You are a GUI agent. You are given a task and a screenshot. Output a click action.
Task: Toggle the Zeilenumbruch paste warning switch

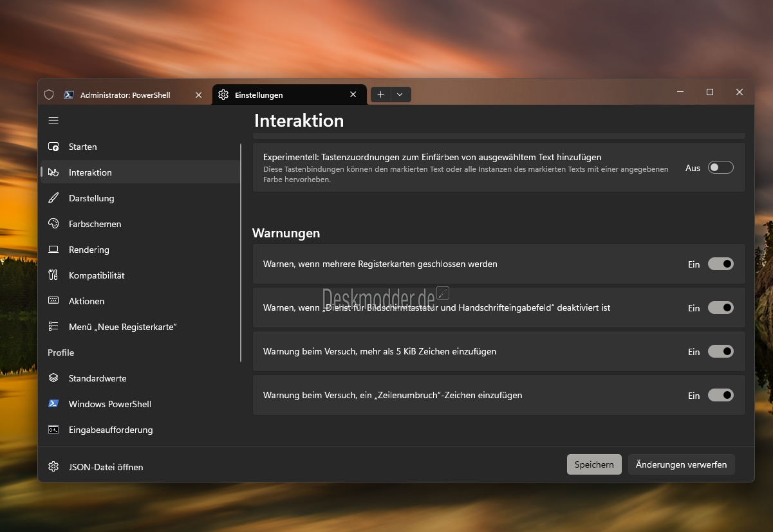721,395
